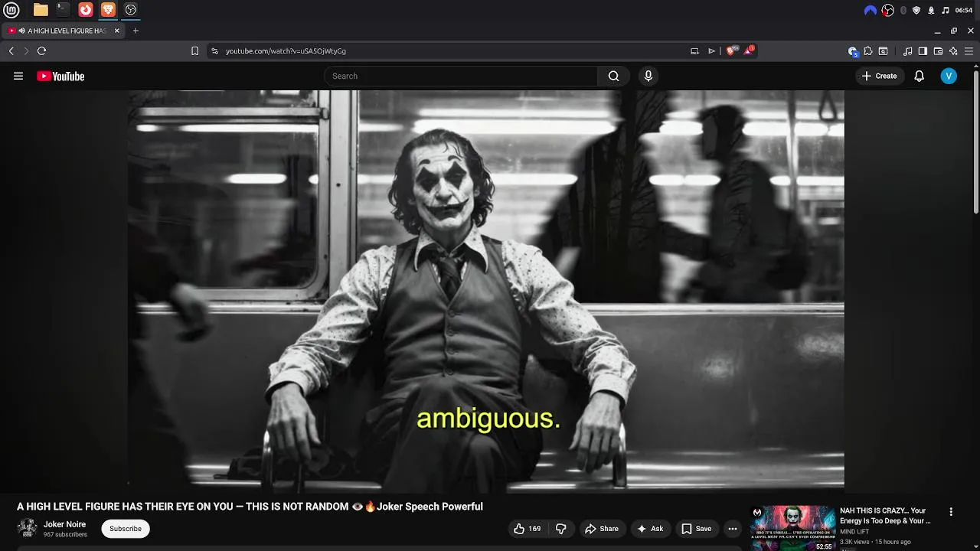This screenshot has height=551, width=980.
Task: Mute the tab via its speaker icon
Action: point(21,31)
